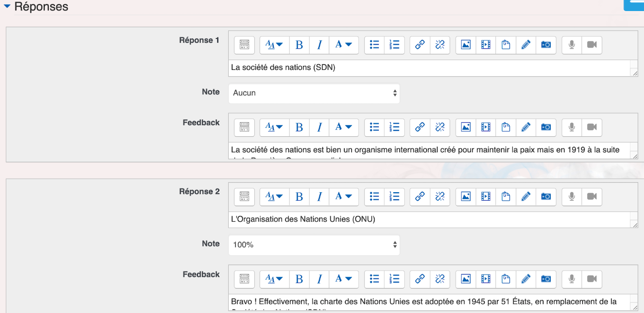The height and width of the screenshot is (313, 644).
Task: Toggle toolbar expansion in Réponse 1 editor
Action: coord(244,45)
